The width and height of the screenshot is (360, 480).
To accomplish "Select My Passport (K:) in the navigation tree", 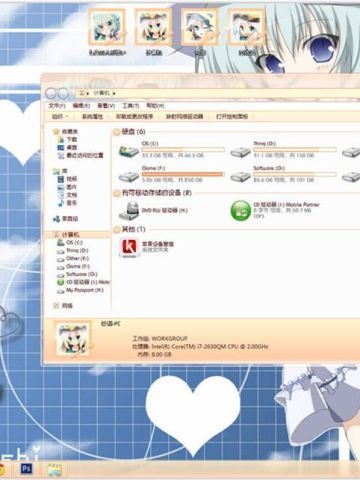I will 81,290.
